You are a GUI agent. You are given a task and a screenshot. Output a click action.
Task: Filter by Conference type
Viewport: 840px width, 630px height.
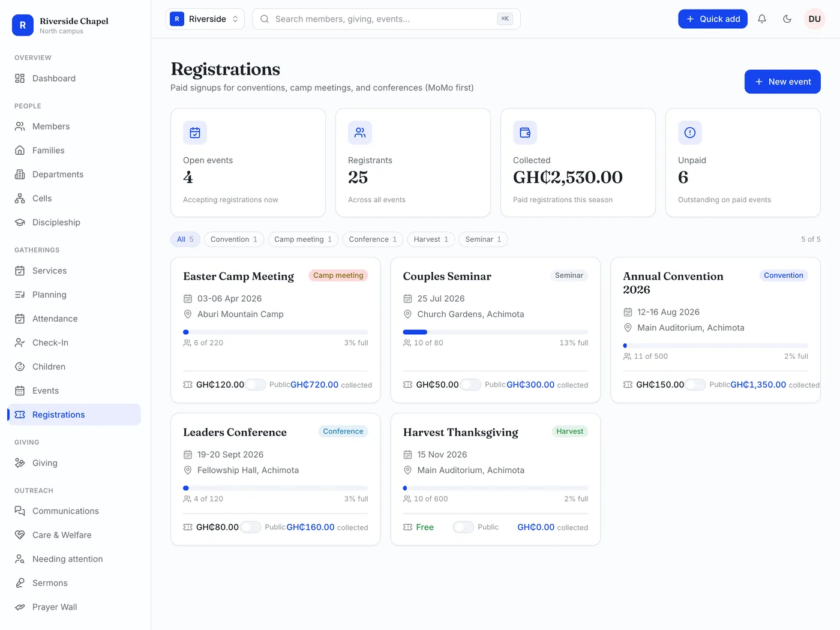click(373, 239)
